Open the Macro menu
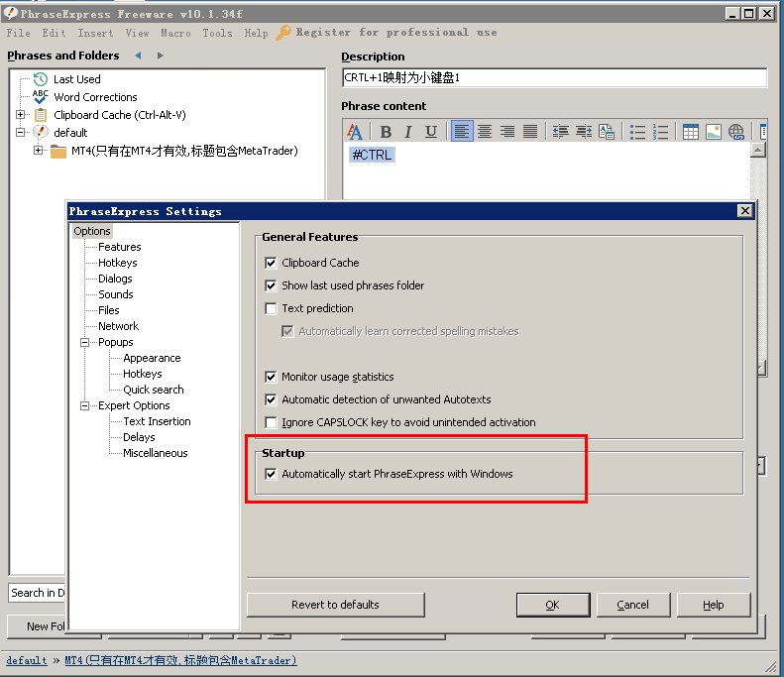The image size is (784, 677). point(175,33)
